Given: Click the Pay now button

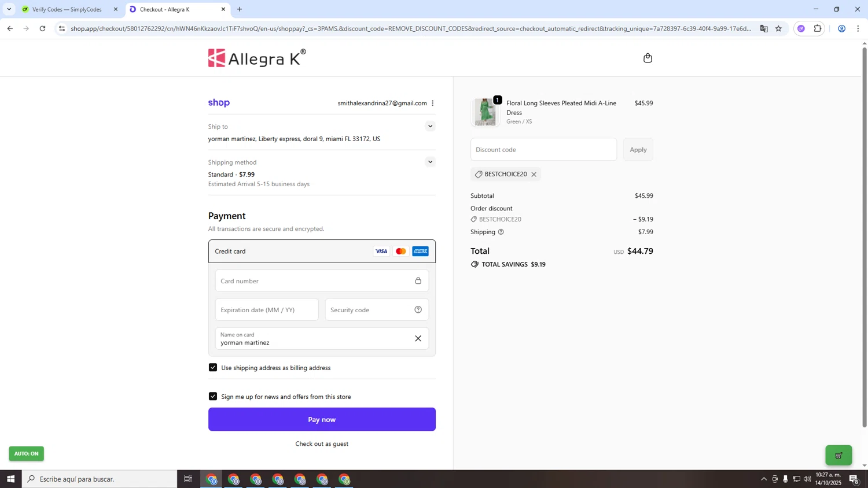Looking at the screenshot, I should tap(322, 420).
